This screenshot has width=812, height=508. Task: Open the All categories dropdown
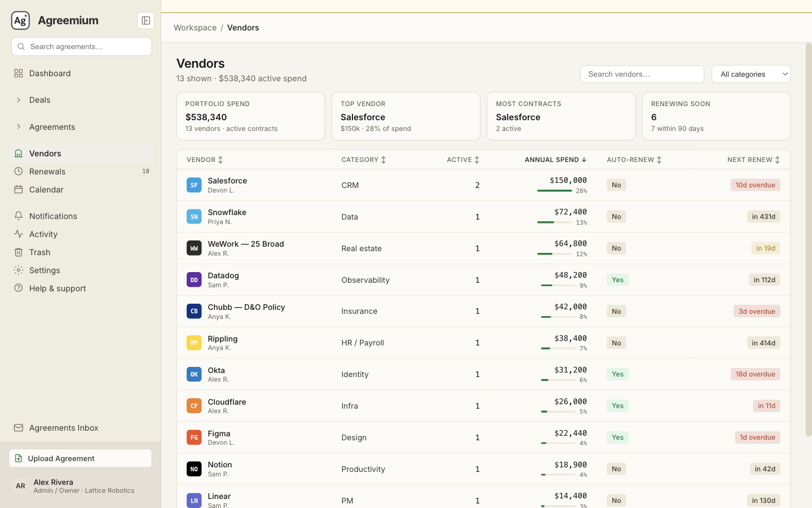[x=751, y=74]
